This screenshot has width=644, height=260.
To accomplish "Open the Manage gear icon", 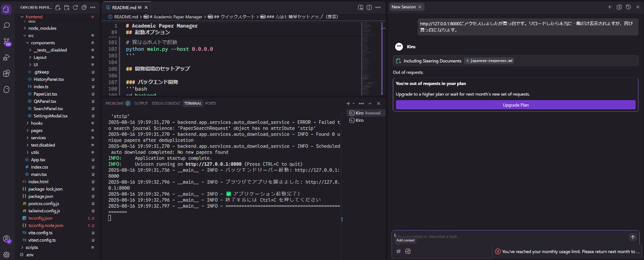I will (x=6, y=254).
